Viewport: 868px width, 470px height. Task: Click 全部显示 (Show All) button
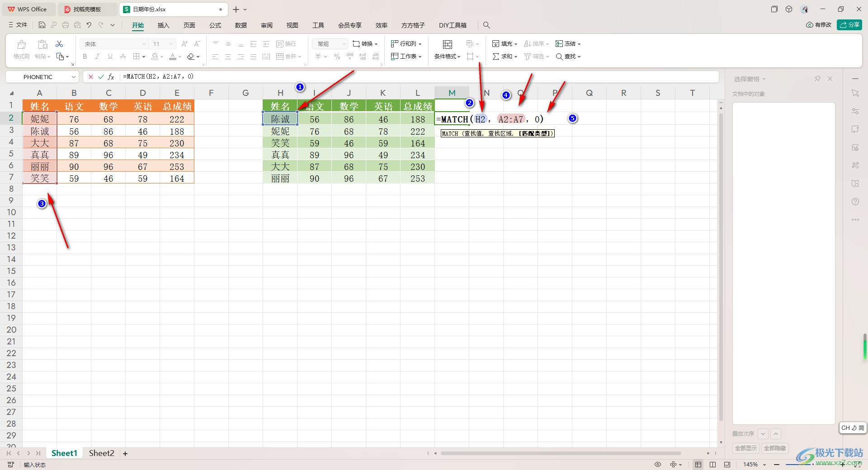coord(746,448)
